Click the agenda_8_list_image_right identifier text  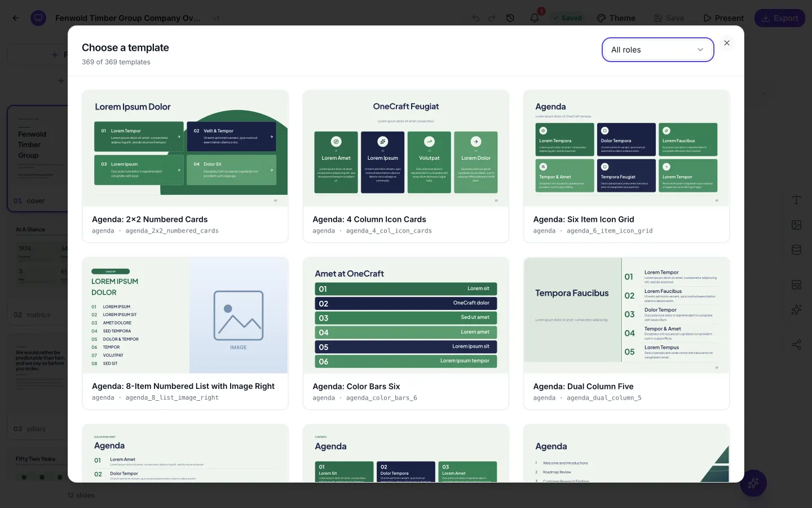[172, 398]
